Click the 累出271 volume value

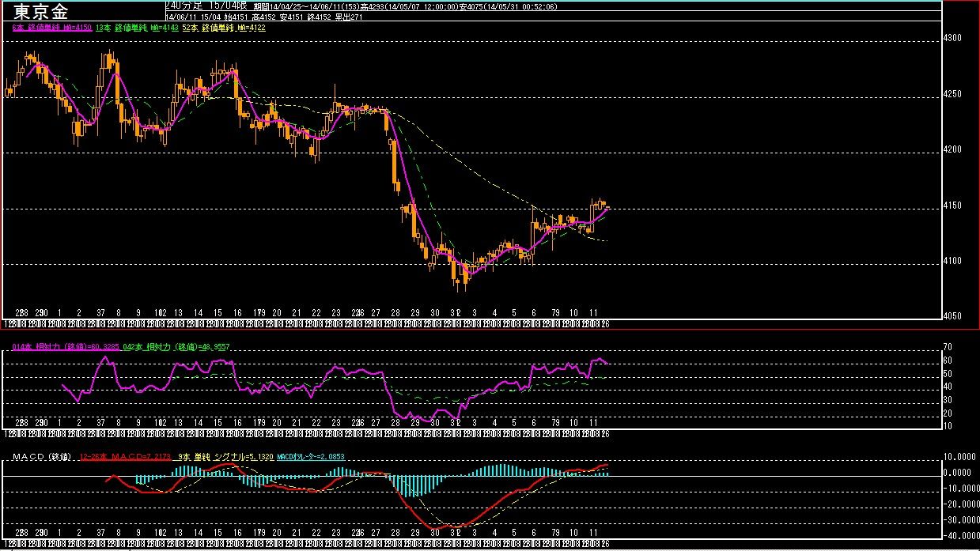pyautogui.click(x=349, y=17)
